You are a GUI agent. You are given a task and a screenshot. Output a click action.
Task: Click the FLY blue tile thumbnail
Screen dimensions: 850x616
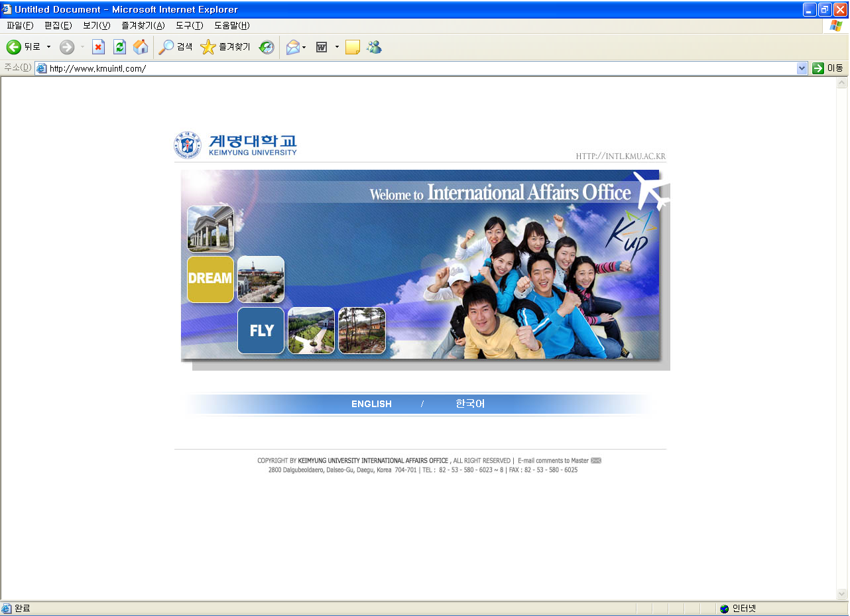261,330
